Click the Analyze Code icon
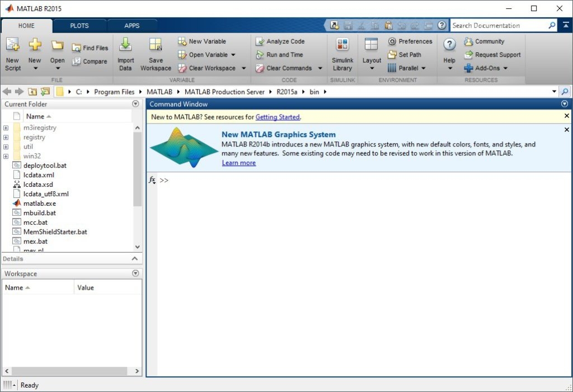This screenshot has height=392, width=573. coord(260,41)
